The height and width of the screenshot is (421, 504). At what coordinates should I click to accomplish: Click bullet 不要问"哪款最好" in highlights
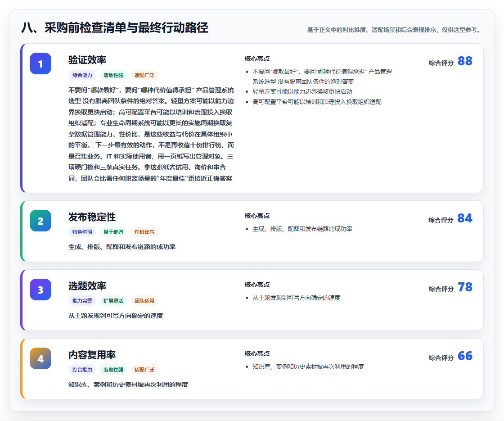pos(322,77)
